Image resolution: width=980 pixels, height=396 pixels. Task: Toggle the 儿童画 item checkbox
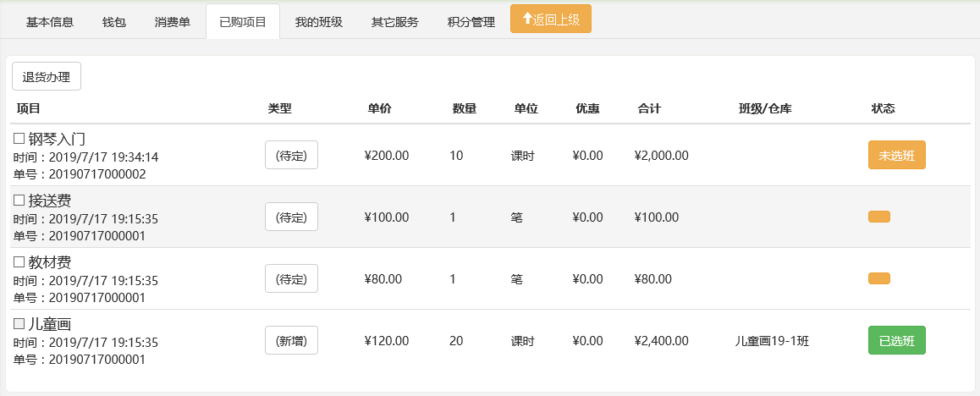[x=19, y=324]
